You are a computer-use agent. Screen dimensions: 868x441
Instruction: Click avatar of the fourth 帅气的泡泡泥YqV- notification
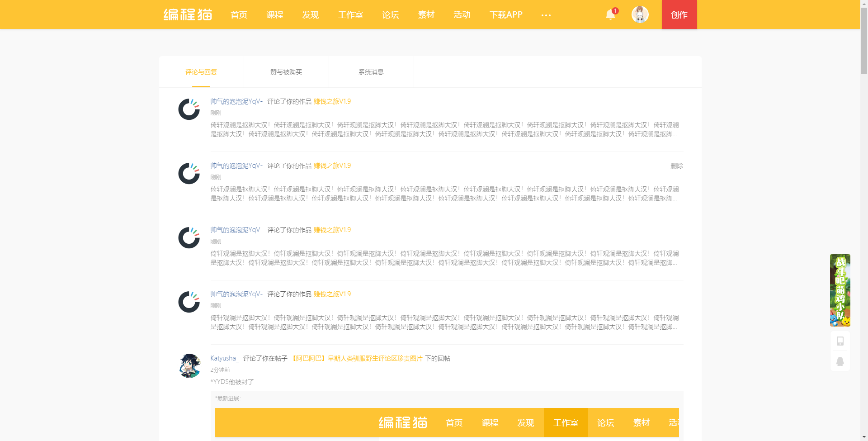189,302
